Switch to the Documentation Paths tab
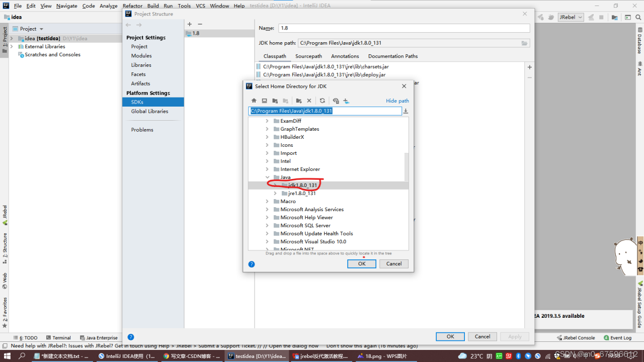Image resolution: width=644 pixels, height=362 pixels. (x=393, y=56)
